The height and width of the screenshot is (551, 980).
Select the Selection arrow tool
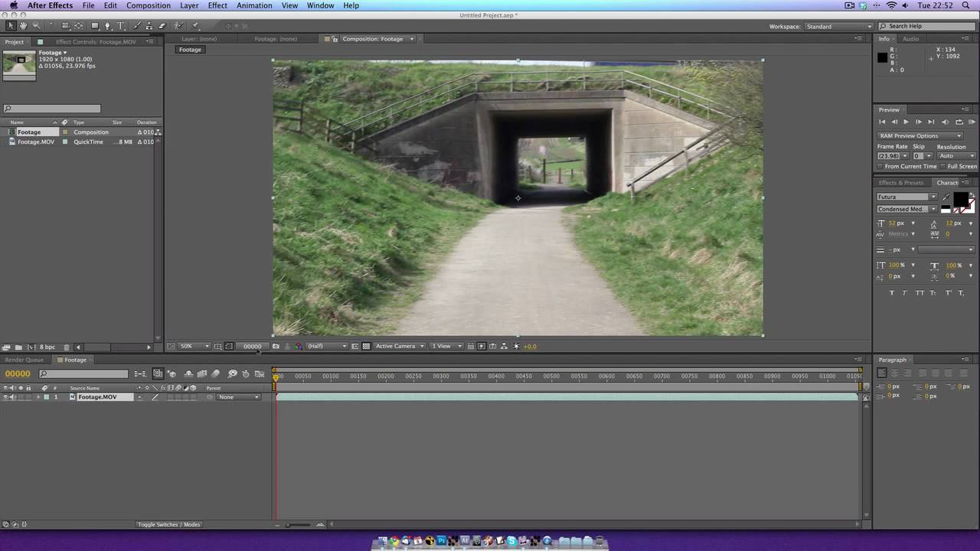click(11, 26)
